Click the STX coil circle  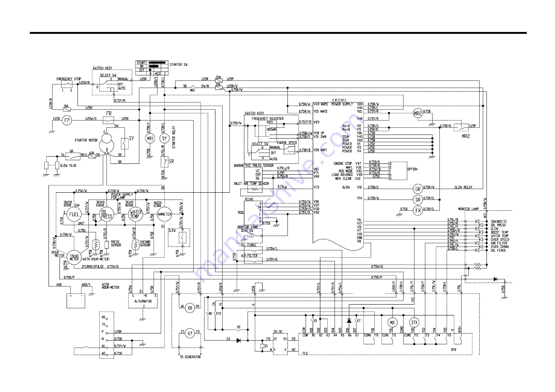click(x=414, y=322)
